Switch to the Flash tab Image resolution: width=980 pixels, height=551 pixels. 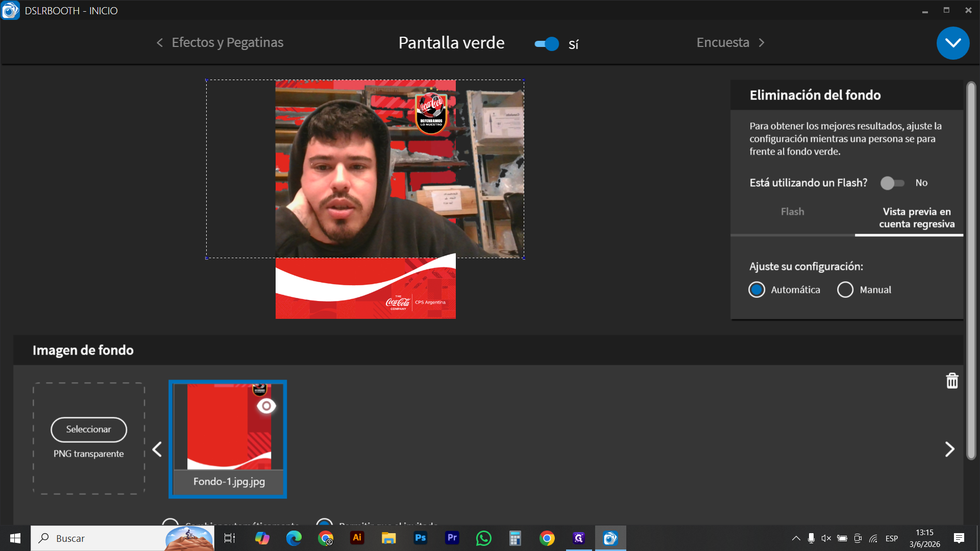pyautogui.click(x=792, y=212)
